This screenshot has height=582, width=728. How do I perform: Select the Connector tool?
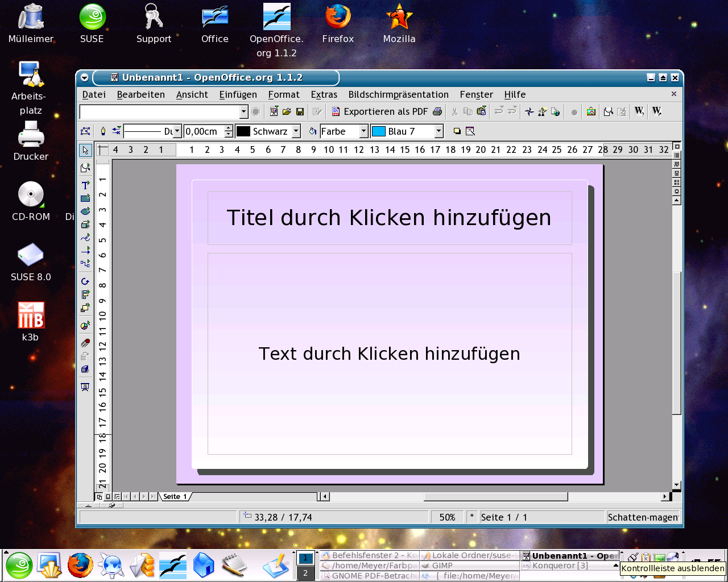85,264
